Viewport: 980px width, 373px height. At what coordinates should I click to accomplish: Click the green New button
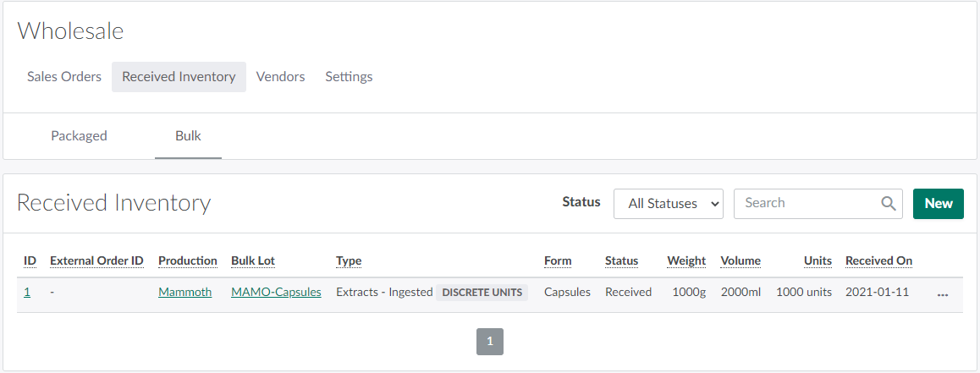938,203
